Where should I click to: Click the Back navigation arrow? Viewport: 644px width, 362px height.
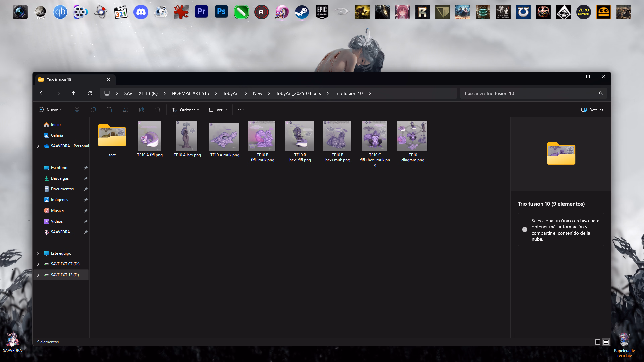42,93
